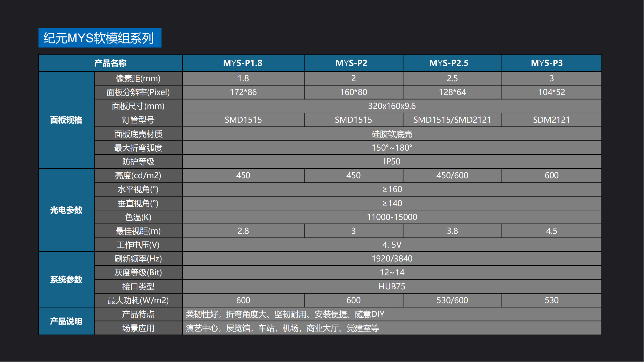
Task: Click the 128*64 resolution cell
Action: 452,92
